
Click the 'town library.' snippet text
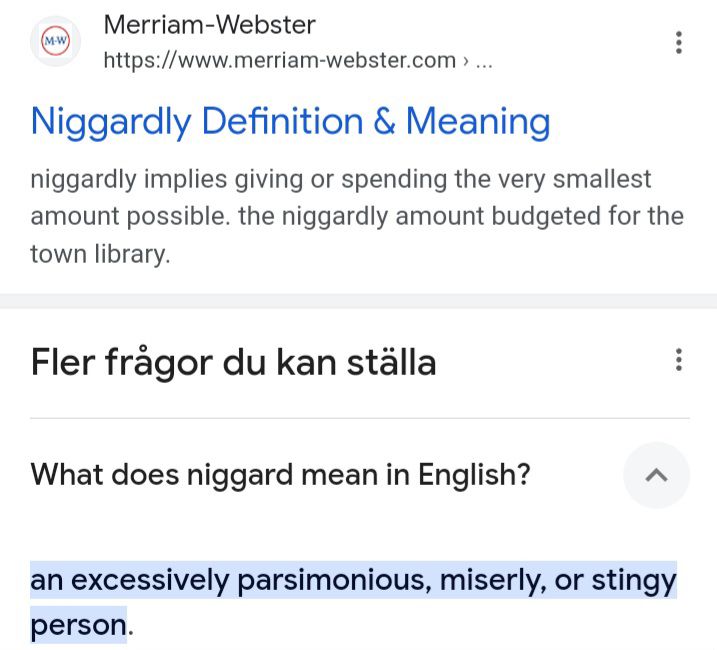coord(100,254)
